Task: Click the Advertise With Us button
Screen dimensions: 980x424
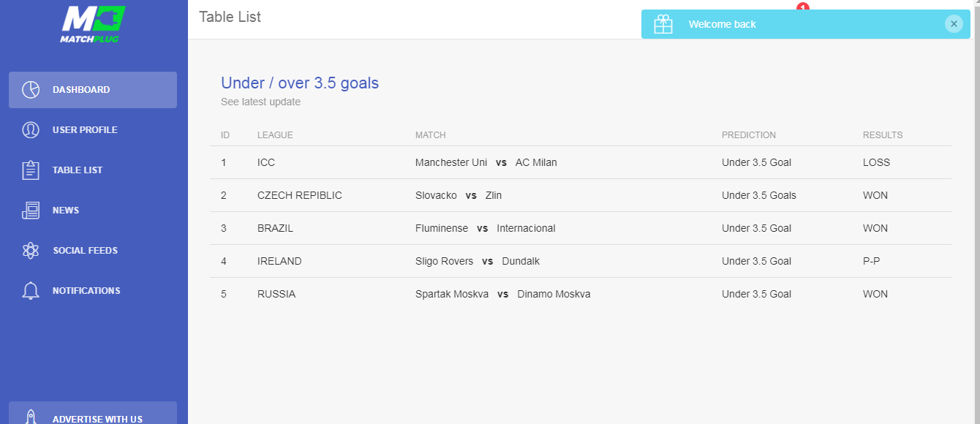Action: point(93,413)
